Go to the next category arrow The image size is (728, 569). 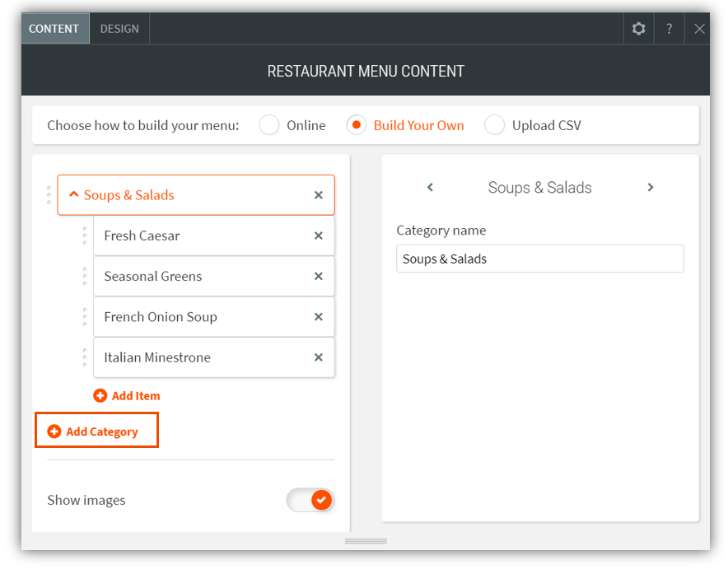650,188
